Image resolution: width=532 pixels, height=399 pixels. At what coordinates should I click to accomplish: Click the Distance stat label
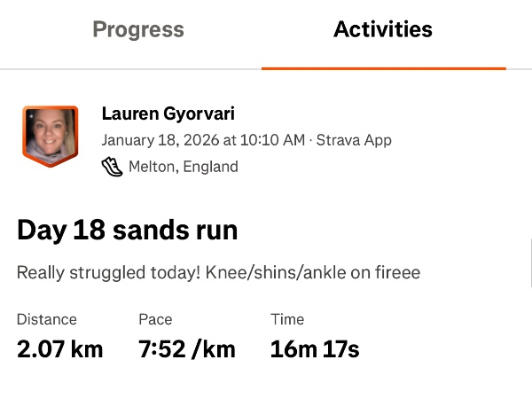[x=47, y=319]
